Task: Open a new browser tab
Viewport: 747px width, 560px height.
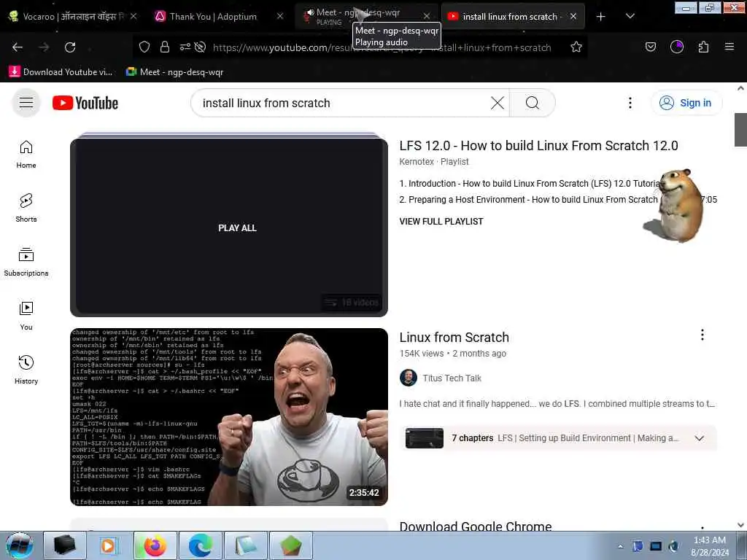Action: (x=601, y=17)
